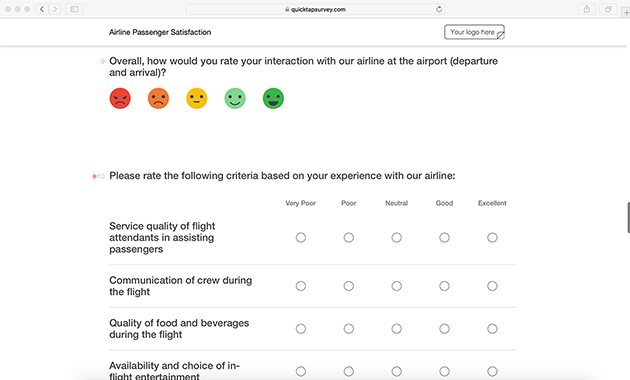Click the Your logo here placeholder
The width and height of the screenshot is (630, 380).
[x=475, y=32]
